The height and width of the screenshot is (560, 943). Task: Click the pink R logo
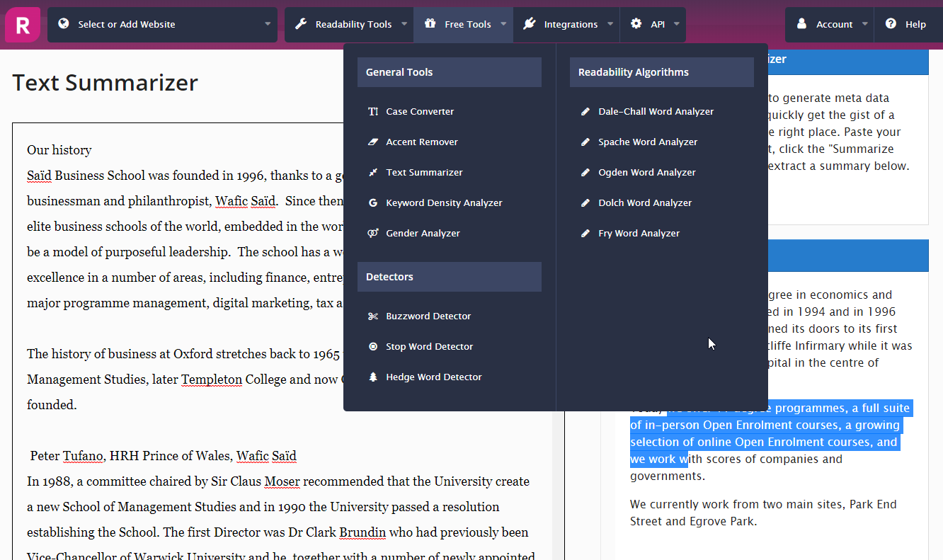pyautogui.click(x=23, y=25)
